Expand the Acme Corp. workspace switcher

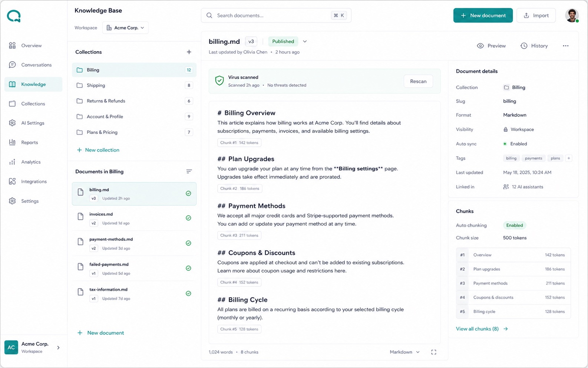click(x=33, y=348)
